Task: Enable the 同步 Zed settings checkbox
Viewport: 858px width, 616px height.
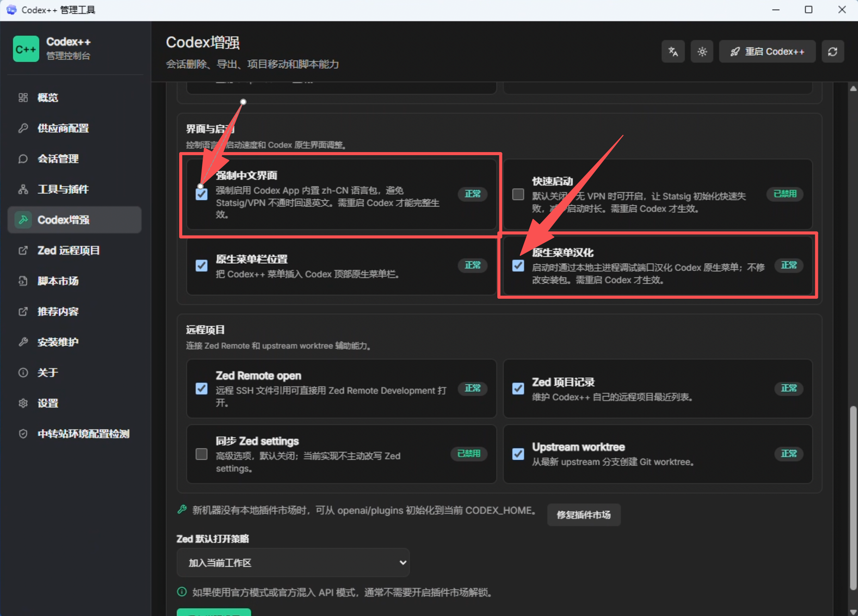Action: [202, 454]
